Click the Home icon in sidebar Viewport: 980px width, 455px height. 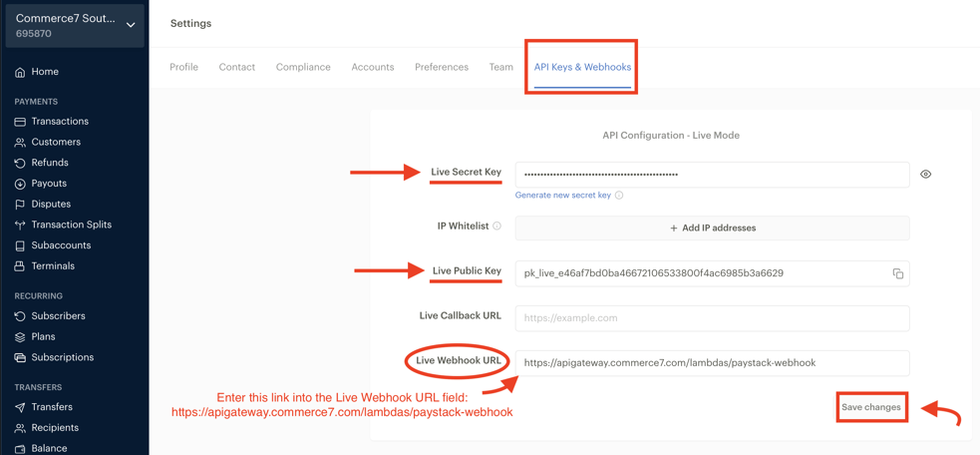pos(20,72)
